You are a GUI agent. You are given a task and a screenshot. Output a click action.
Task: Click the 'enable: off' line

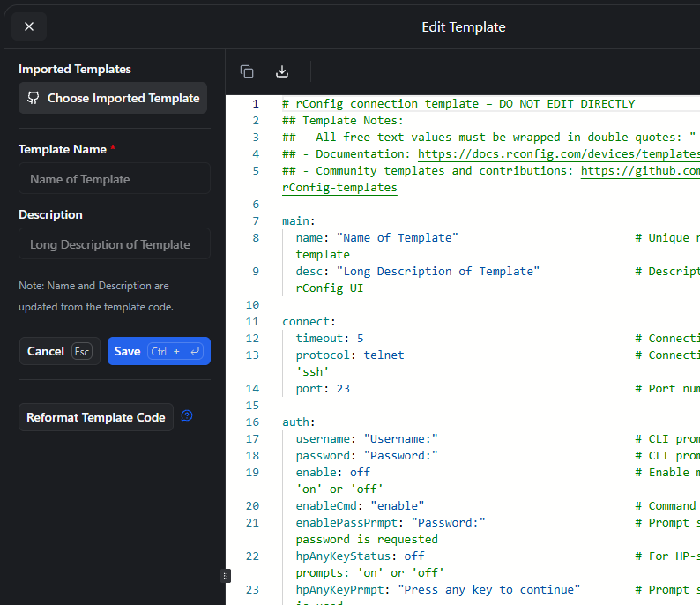(333, 473)
